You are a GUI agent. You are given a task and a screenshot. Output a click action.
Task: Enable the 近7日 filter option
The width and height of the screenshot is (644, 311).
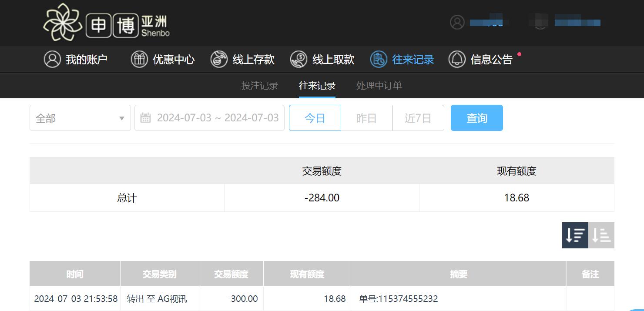click(x=418, y=117)
